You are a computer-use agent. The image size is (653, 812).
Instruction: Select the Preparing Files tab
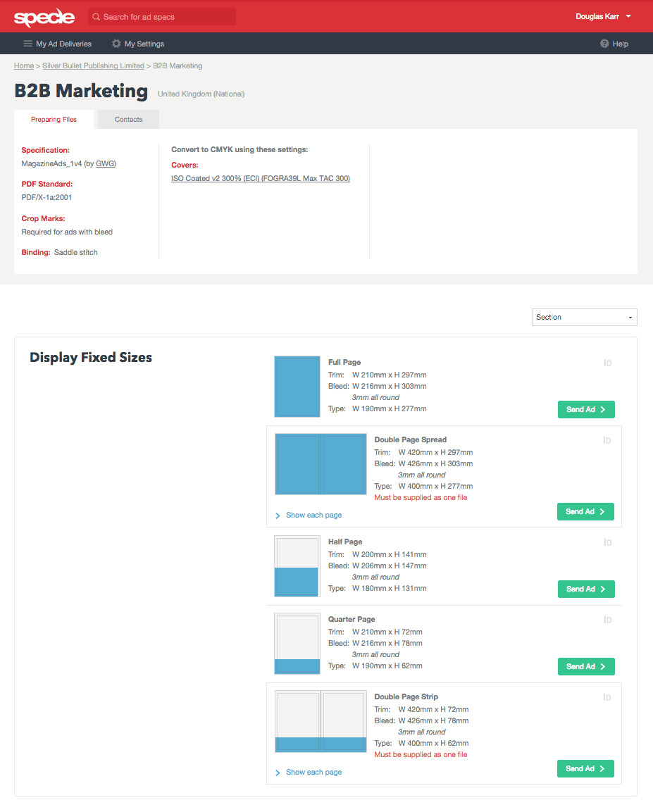[x=54, y=120]
